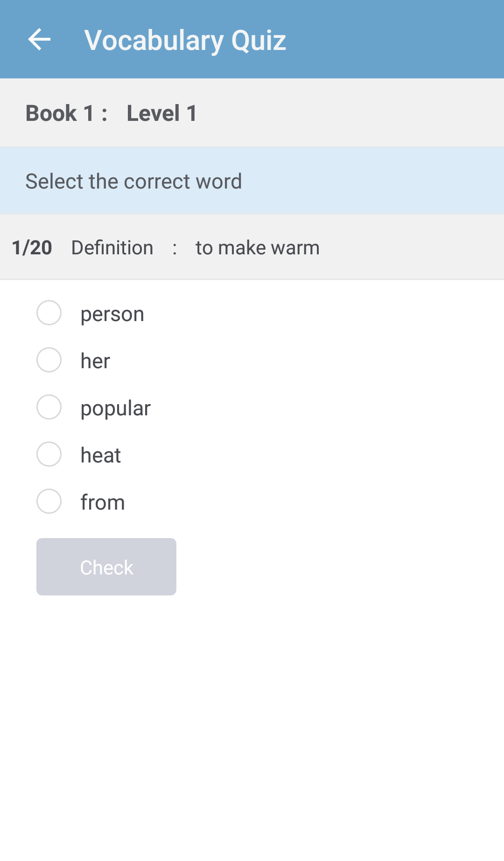Click the 'Book 1 :' label

coord(66,113)
